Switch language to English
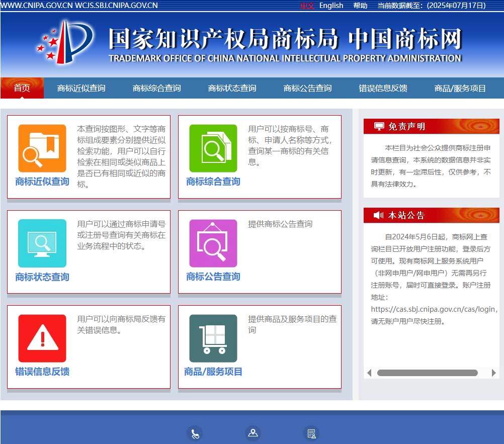504x444 pixels. (x=331, y=6)
